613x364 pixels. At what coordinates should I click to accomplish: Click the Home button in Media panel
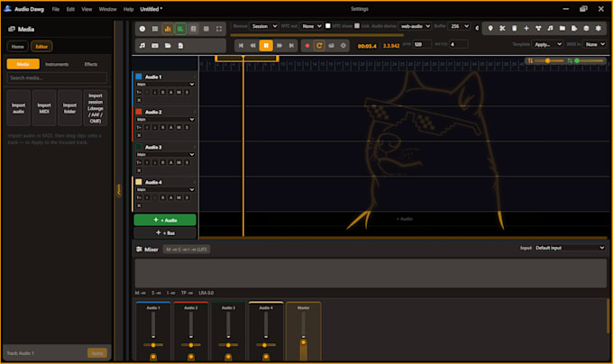(18, 47)
